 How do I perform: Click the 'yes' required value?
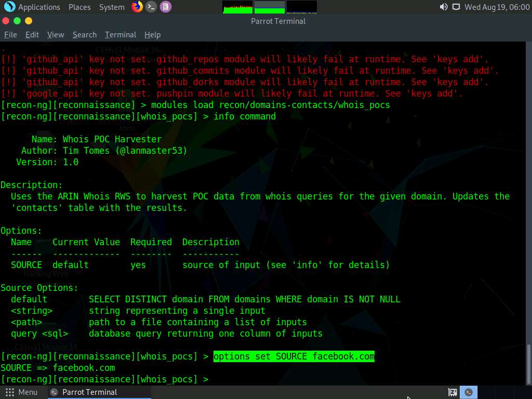pos(138,265)
